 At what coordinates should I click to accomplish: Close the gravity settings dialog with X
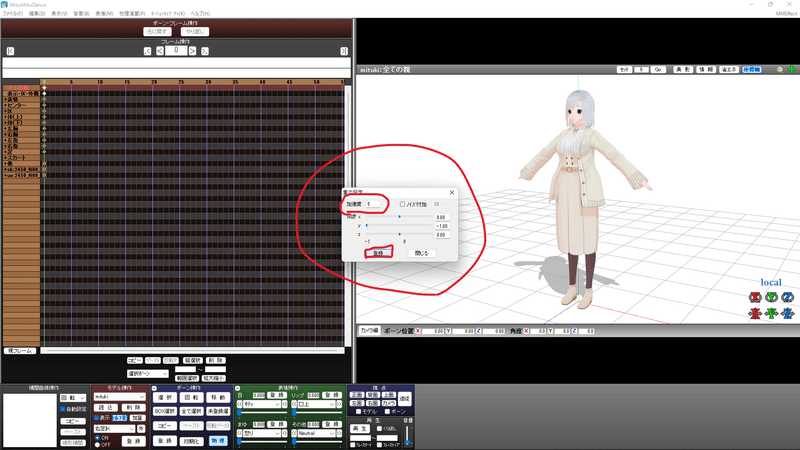point(452,192)
